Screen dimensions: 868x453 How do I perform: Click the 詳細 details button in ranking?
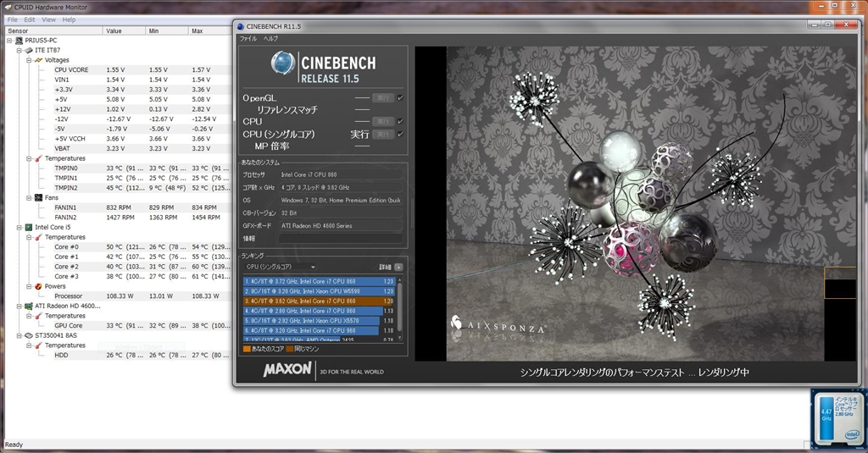tap(399, 267)
